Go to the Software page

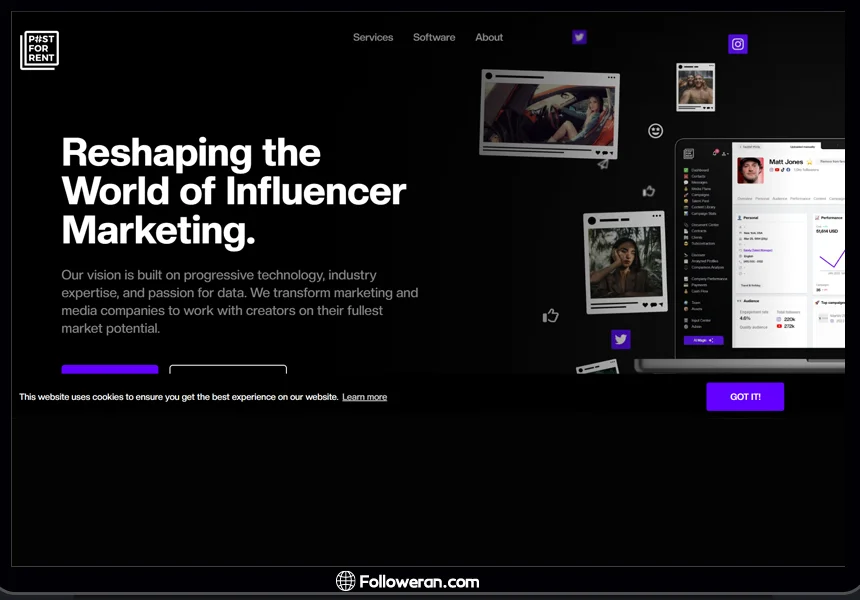click(x=434, y=37)
